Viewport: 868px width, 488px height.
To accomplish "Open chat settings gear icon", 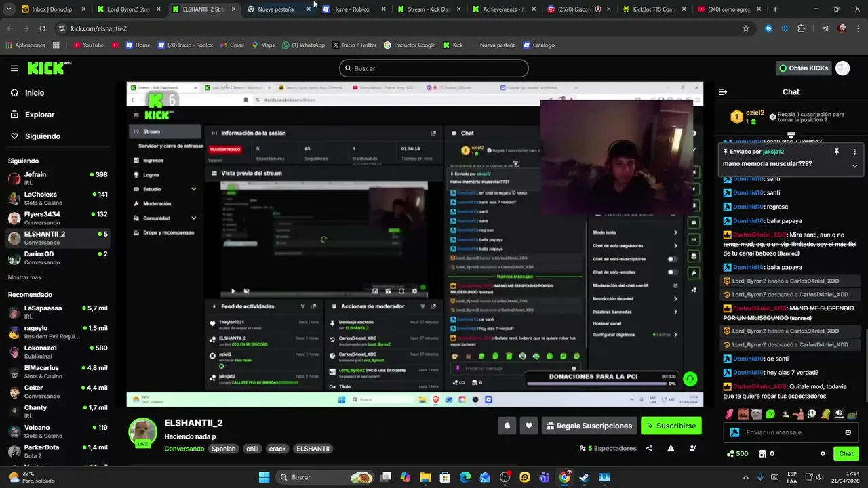I will point(823,453).
